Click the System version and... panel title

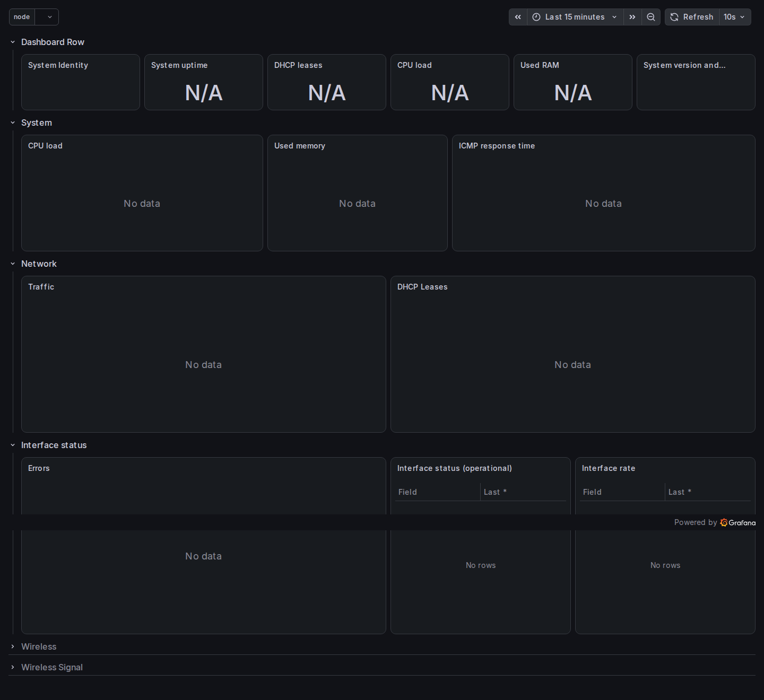684,65
